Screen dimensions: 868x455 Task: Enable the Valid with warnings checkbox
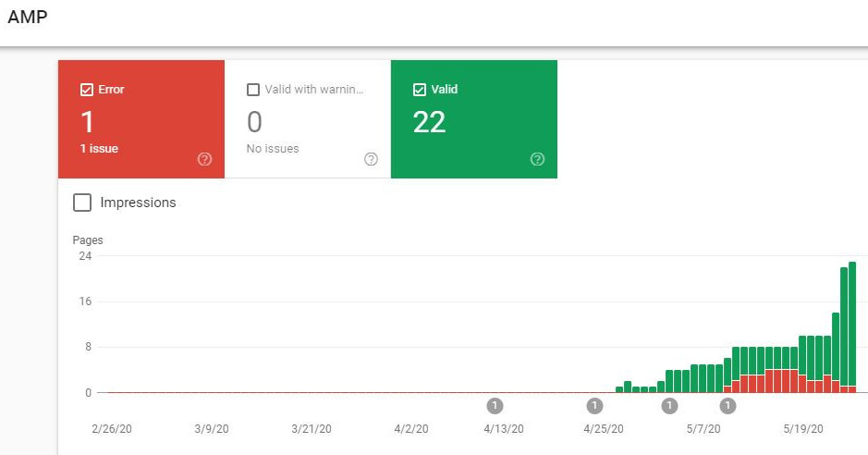coord(253,90)
